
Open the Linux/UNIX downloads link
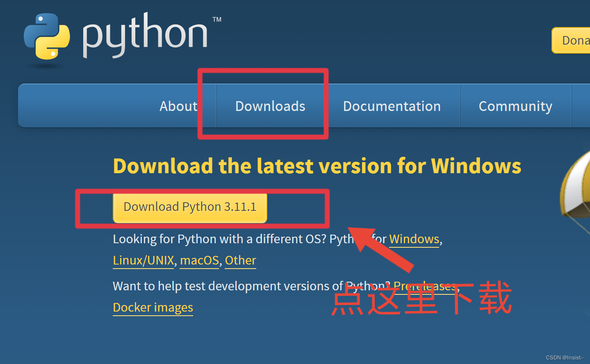pyautogui.click(x=144, y=260)
